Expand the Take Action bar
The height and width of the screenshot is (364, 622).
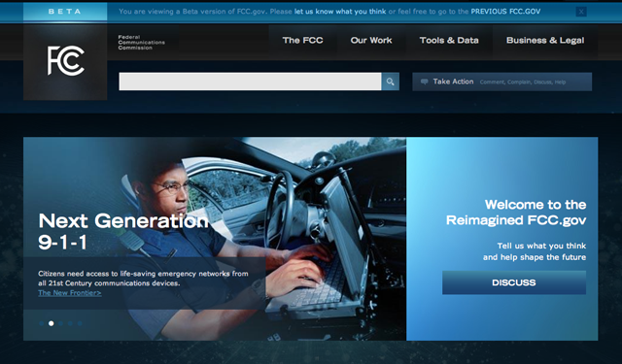point(502,82)
